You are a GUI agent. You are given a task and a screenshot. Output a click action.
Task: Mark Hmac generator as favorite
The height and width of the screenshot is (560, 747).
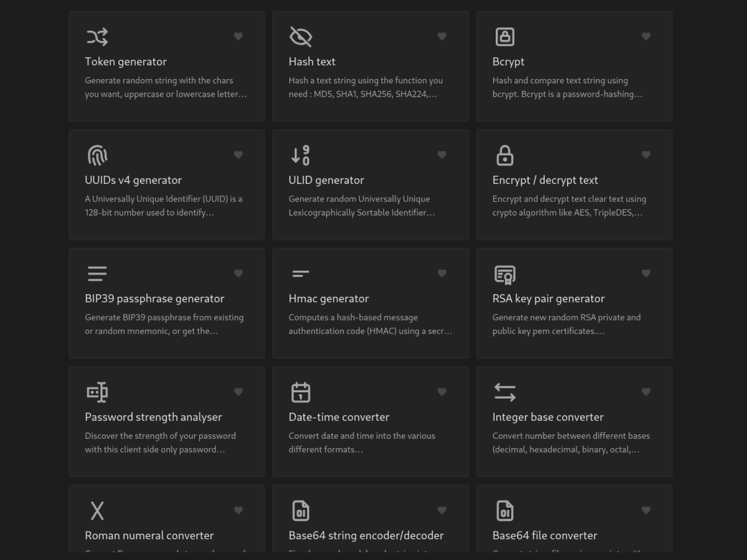[x=442, y=273]
